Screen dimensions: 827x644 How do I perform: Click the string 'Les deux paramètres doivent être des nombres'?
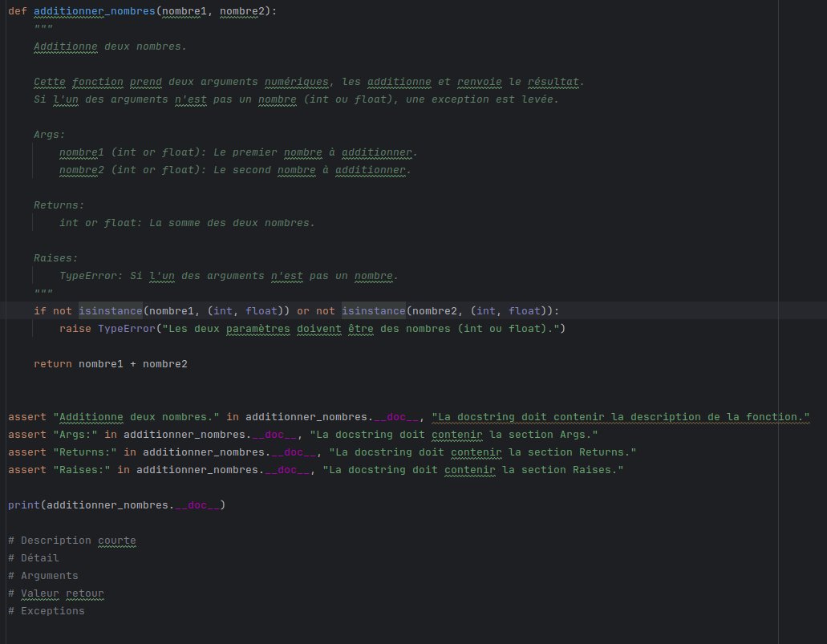pos(360,329)
